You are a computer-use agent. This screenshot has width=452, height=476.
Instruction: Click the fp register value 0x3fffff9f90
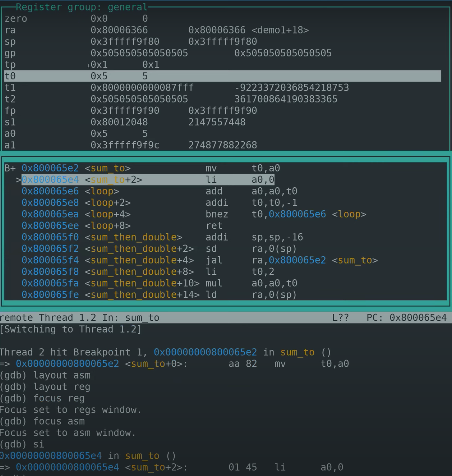(125, 111)
